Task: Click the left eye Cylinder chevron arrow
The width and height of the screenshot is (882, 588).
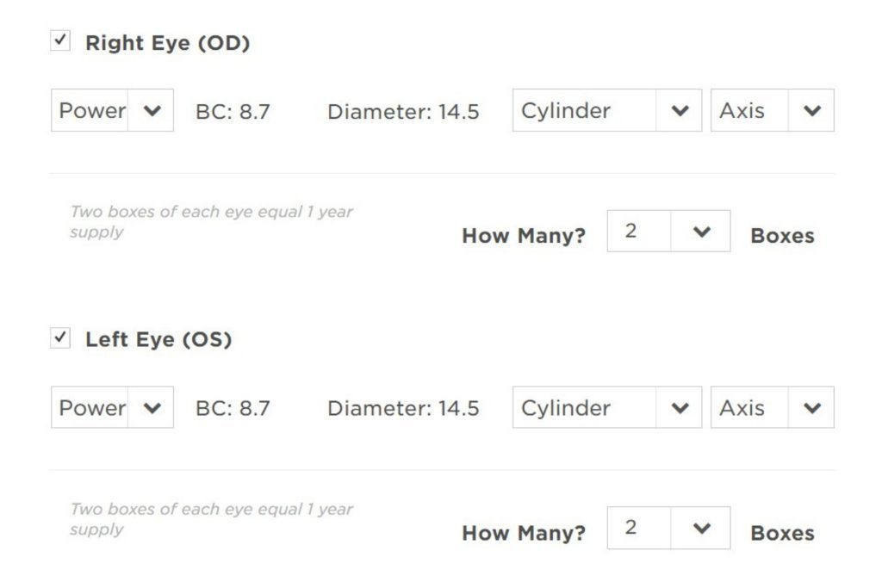Action: pos(680,408)
